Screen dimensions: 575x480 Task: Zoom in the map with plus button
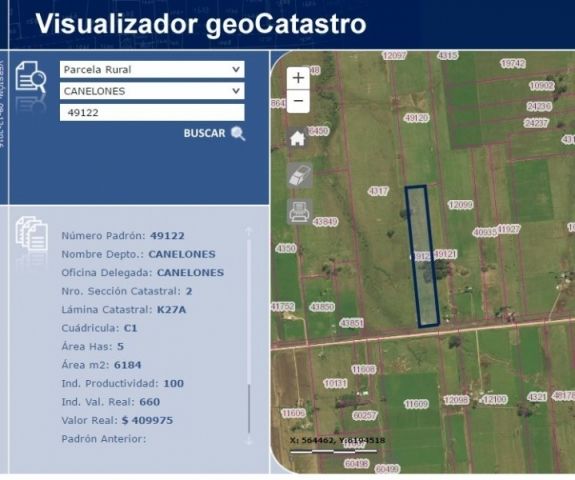click(x=298, y=78)
